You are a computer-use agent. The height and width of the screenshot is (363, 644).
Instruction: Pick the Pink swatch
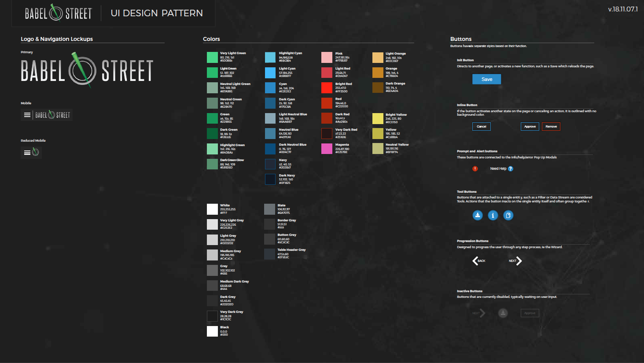(x=327, y=57)
